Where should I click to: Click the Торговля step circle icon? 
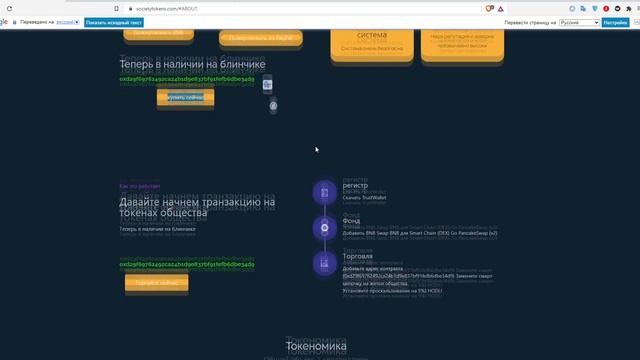click(324, 263)
